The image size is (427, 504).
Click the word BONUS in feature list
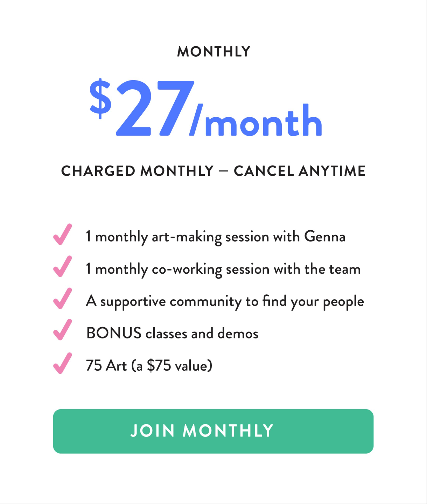[x=114, y=333]
